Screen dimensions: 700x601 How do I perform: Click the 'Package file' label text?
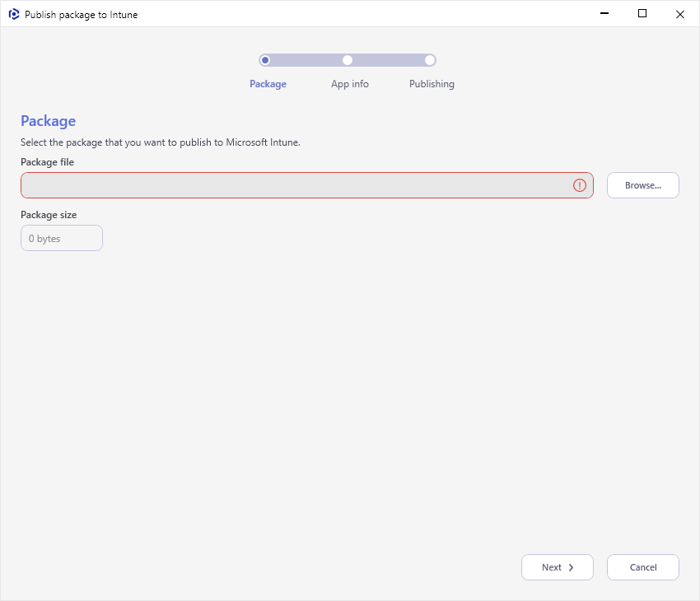[x=47, y=162]
